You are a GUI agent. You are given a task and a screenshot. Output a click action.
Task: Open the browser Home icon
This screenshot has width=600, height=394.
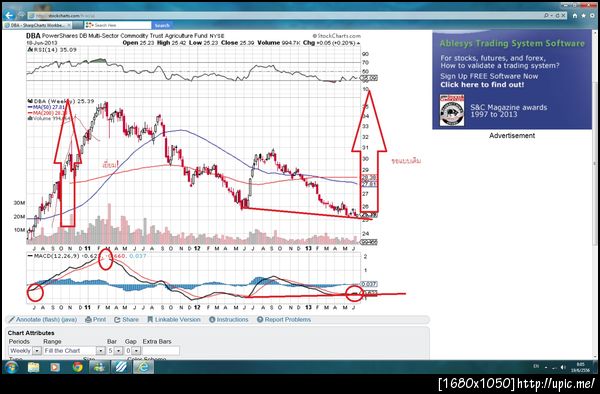575,16
